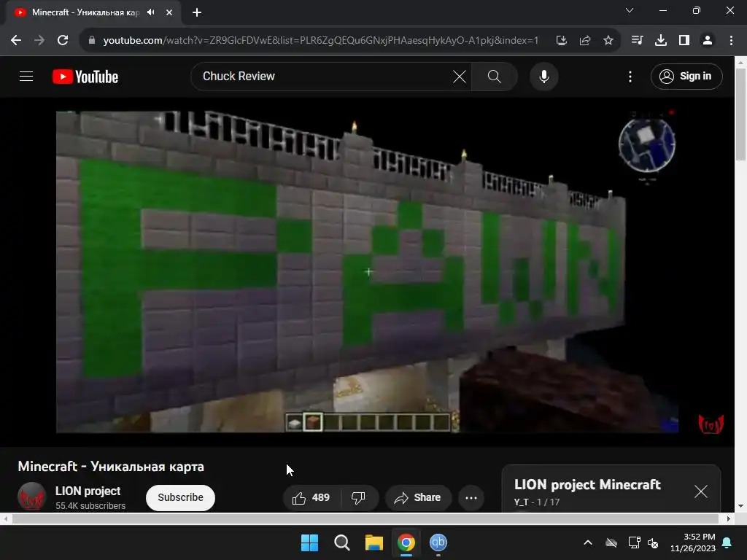The width and height of the screenshot is (747, 560).
Task: Share this page from address bar
Action: tap(585, 40)
